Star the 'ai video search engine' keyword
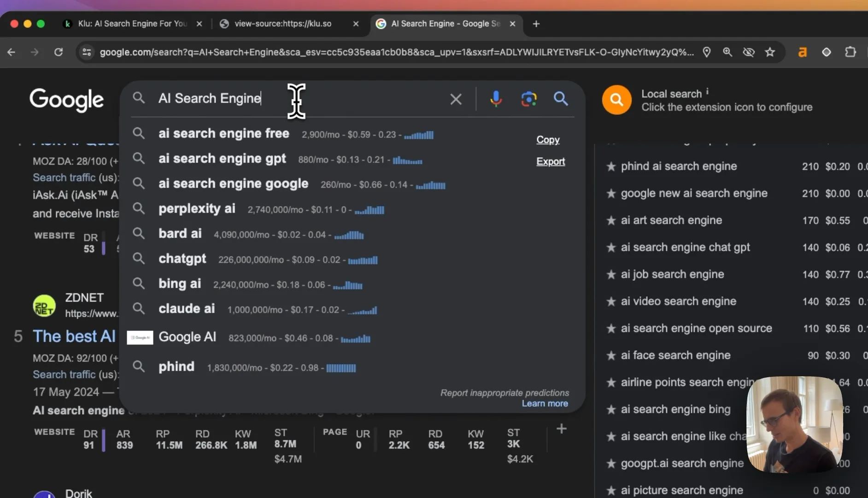Screen dimensions: 868x498 pyautogui.click(x=611, y=302)
